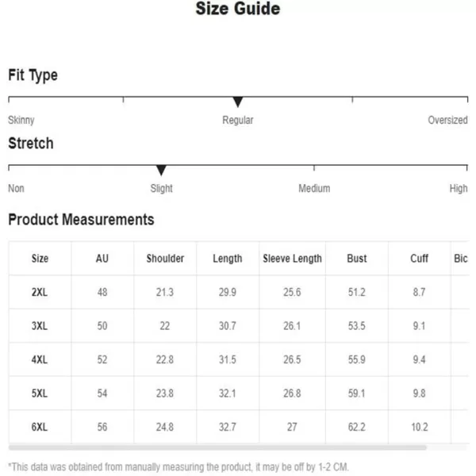Click the 5XL bust value 59.1
This screenshot has height=476, width=476.
357,393
